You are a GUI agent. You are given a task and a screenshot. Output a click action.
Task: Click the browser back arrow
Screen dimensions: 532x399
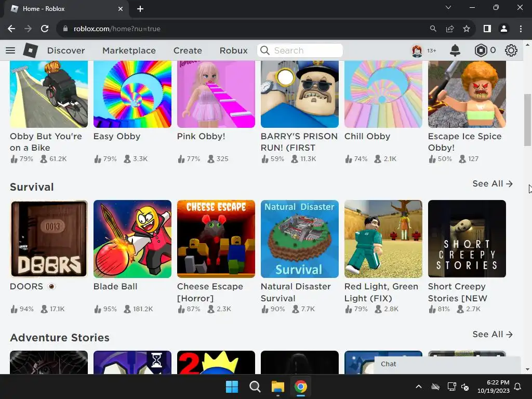[x=11, y=29]
